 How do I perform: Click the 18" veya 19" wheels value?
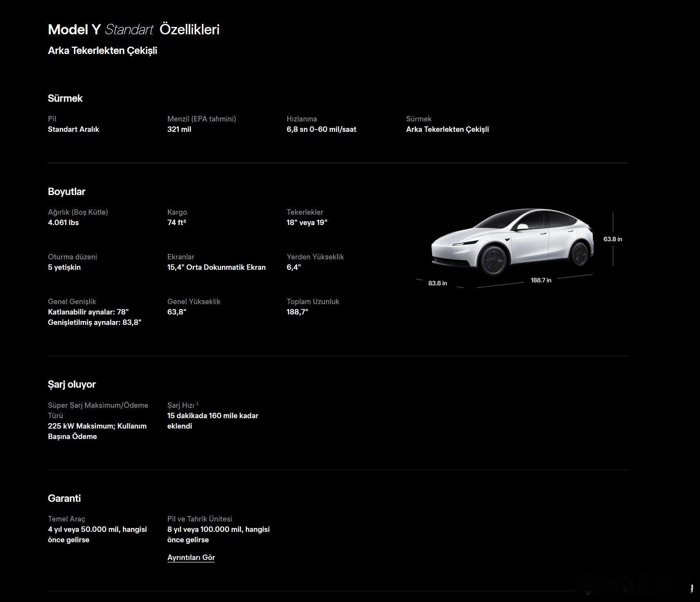pos(307,222)
